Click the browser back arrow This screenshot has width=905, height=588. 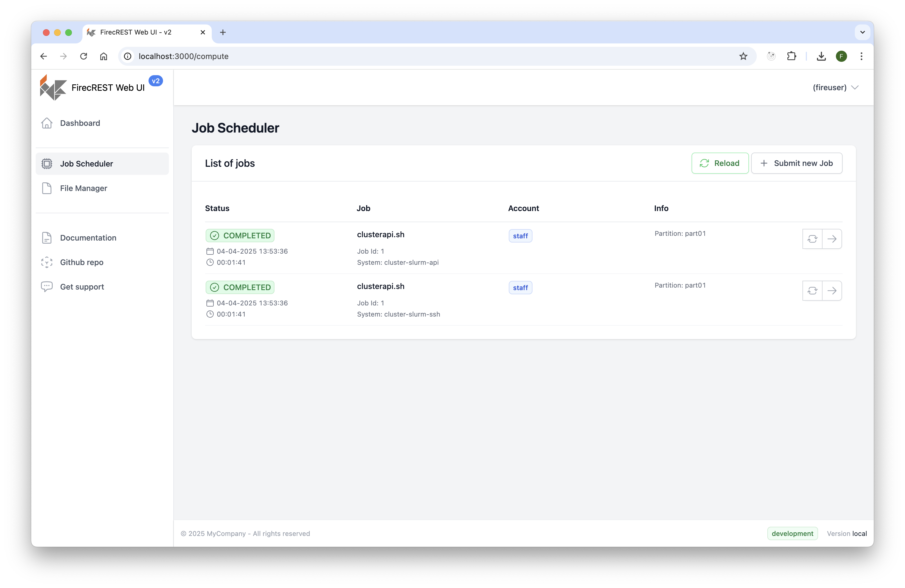pyautogui.click(x=44, y=56)
